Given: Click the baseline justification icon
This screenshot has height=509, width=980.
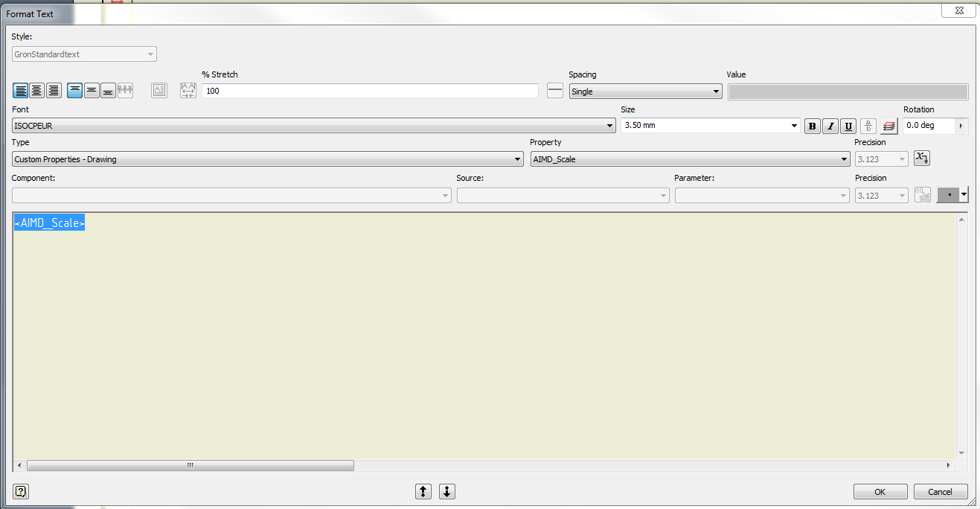Looking at the screenshot, I should tap(125, 91).
